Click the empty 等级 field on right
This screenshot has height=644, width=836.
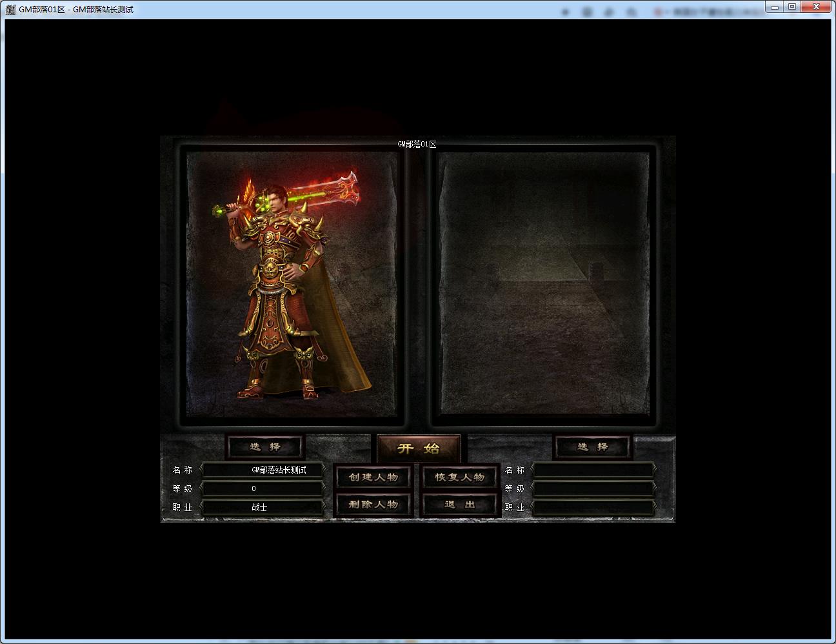594,488
